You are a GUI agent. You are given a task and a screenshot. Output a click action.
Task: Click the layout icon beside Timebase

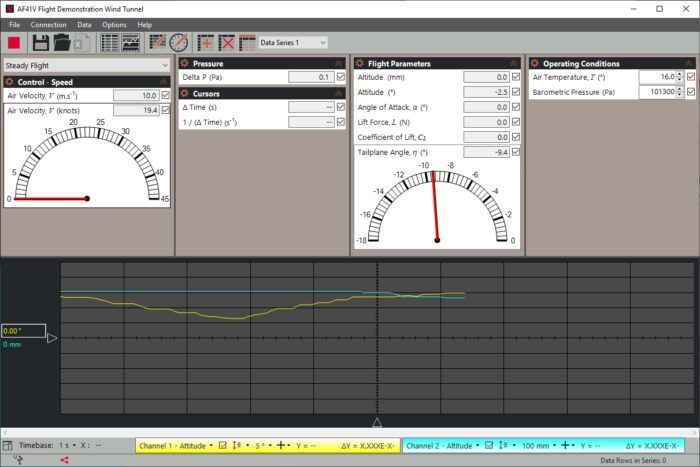click(8, 445)
